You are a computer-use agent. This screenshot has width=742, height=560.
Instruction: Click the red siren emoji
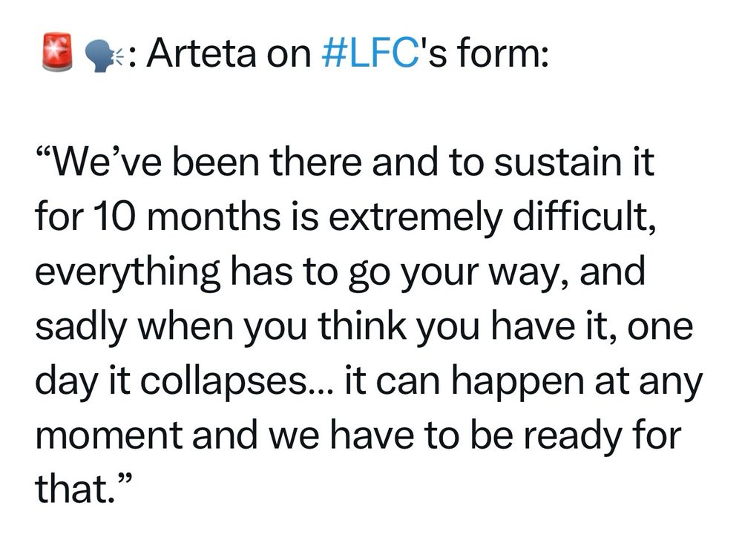(57, 52)
